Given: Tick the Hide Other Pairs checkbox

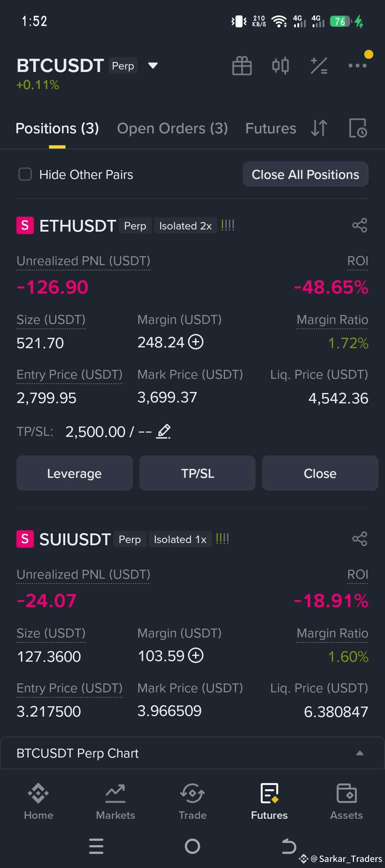Looking at the screenshot, I should coord(25,175).
